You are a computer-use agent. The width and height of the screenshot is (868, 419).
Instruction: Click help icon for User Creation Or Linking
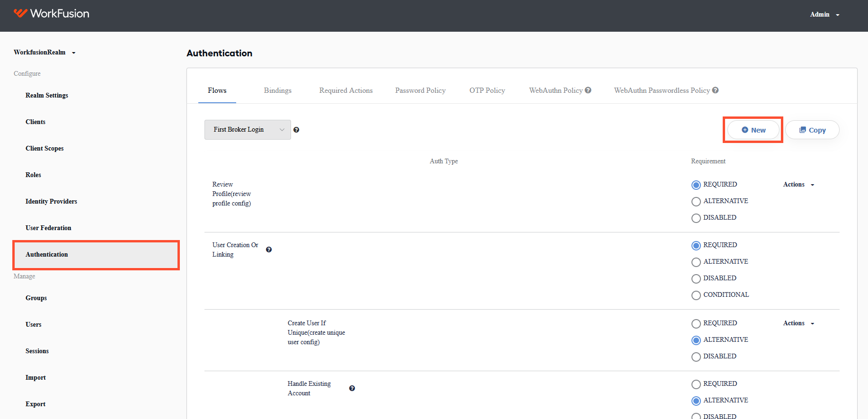pyautogui.click(x=269, y=250)
